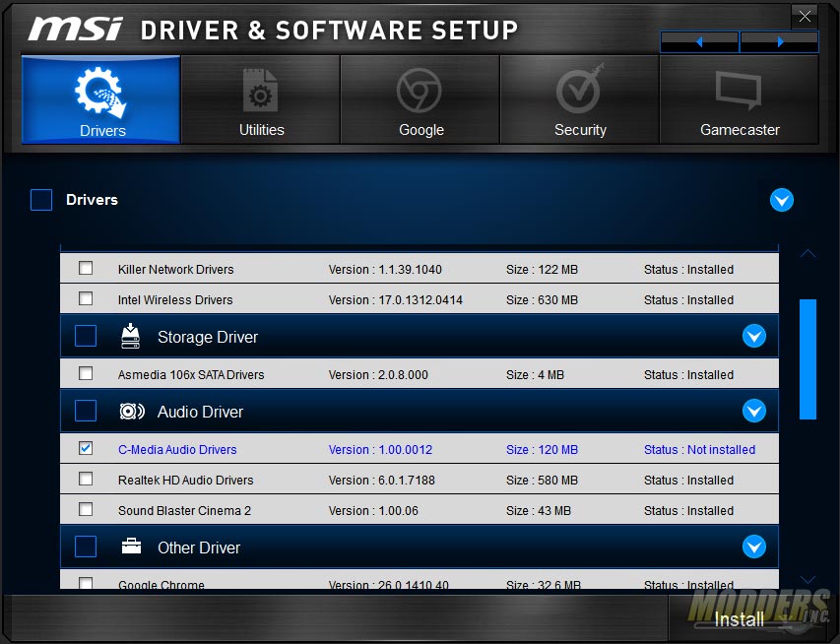The width and height of the screenshot is (840, 644).
Task: Click the Utilities document gear icon
Action: click(260, 90)
